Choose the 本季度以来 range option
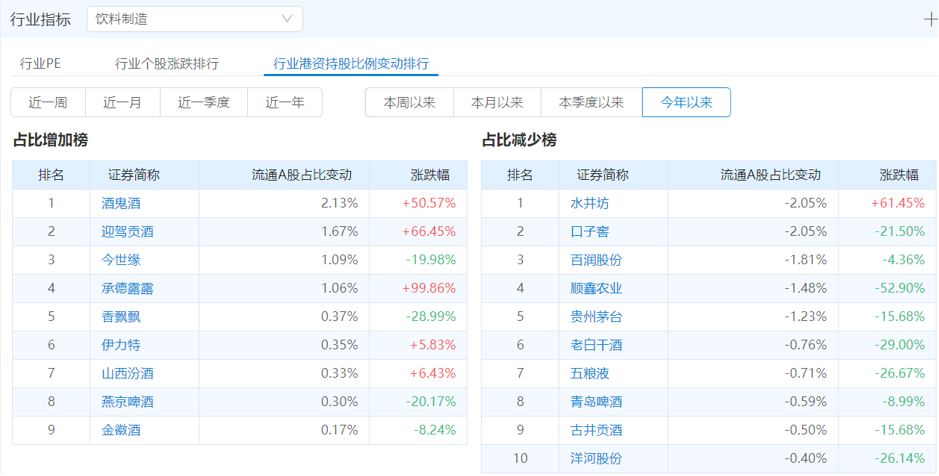The image size is (939, 476). 591,102
